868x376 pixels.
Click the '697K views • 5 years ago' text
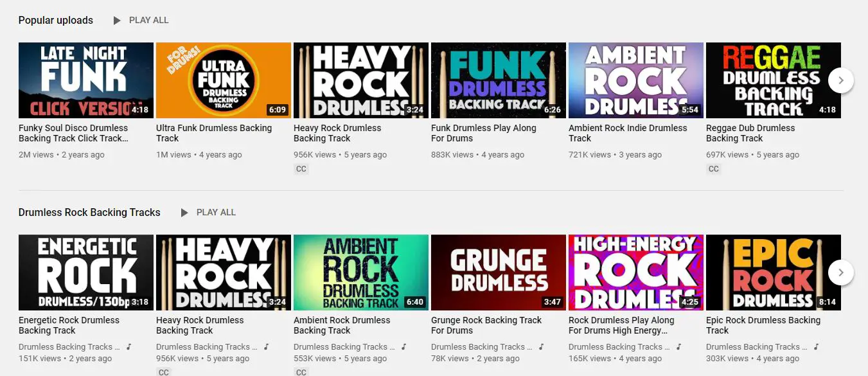(752, 155)
